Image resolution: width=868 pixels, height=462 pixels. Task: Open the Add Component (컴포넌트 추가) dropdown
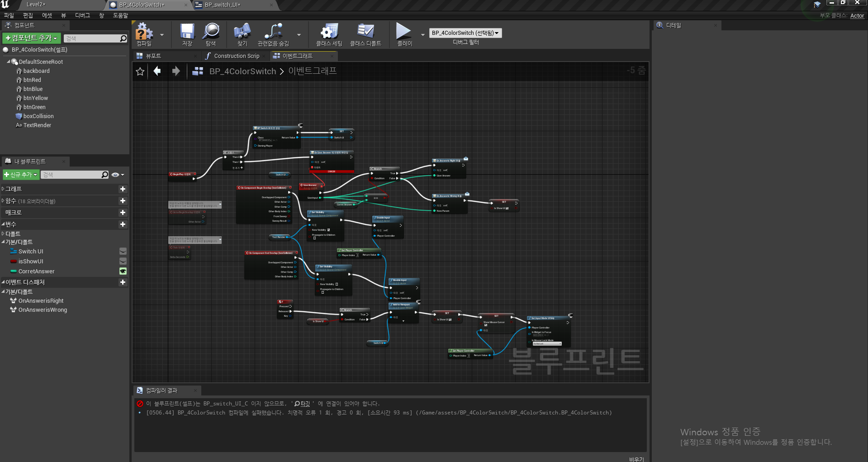click(x=31, y=38)
